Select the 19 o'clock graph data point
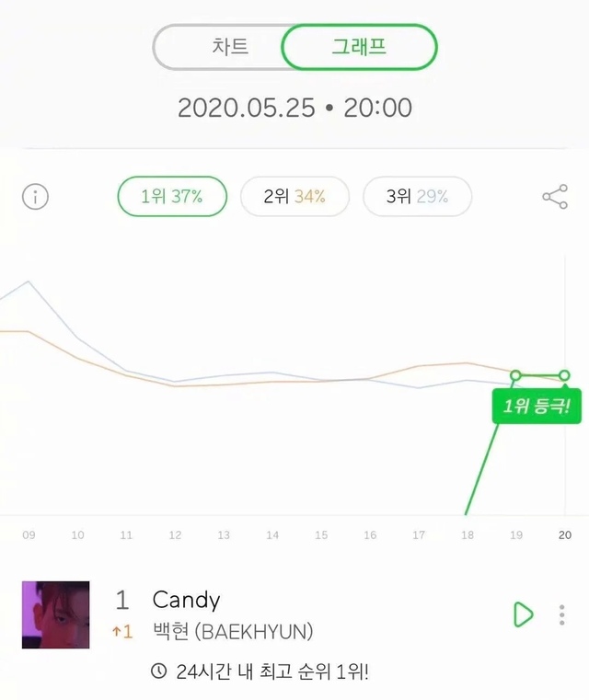Image resolution: width=589 pixels, height=700 pixels. point(515,375)
